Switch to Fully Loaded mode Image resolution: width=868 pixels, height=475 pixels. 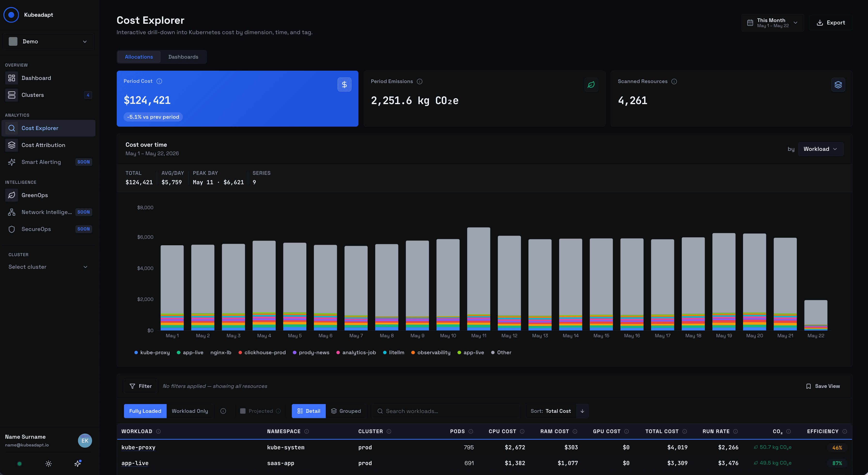coord(145,411)
